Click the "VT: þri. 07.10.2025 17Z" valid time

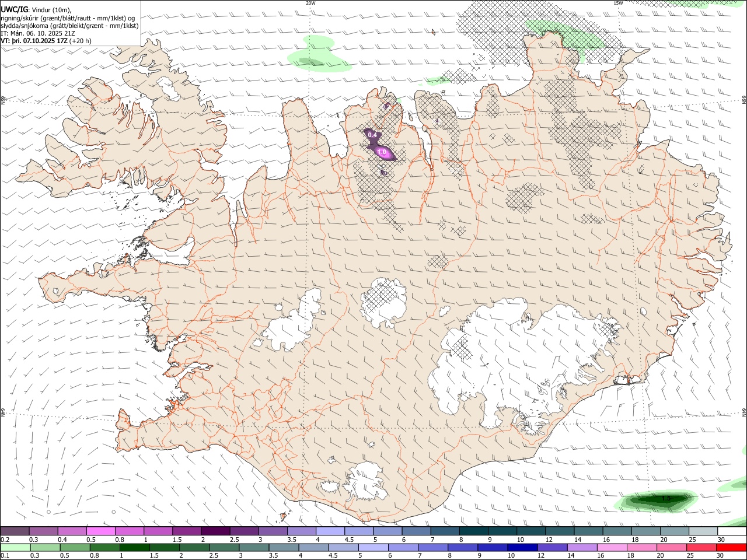(34, 41)
